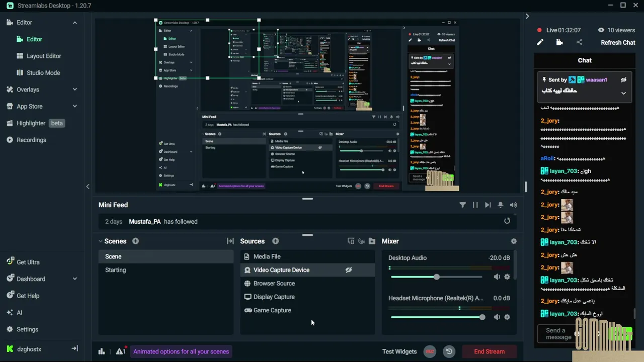Screen dimensions: 644x362
Task: Mute Mini Feed event sounds
Action: (x=513, y=205)
